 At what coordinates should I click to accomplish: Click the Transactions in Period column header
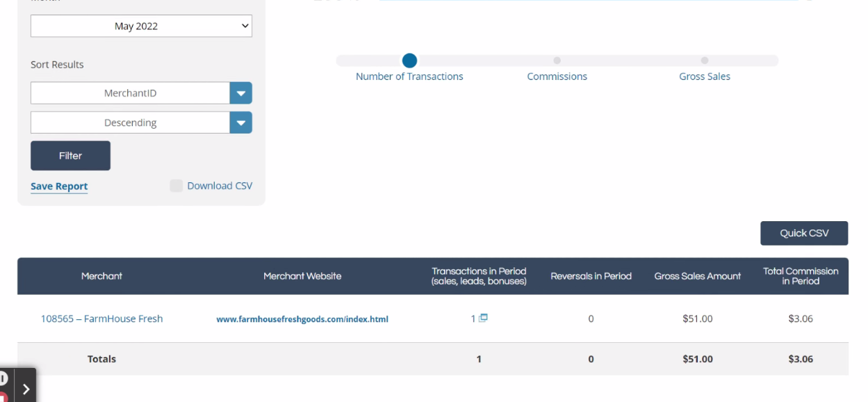pos(479,276)
